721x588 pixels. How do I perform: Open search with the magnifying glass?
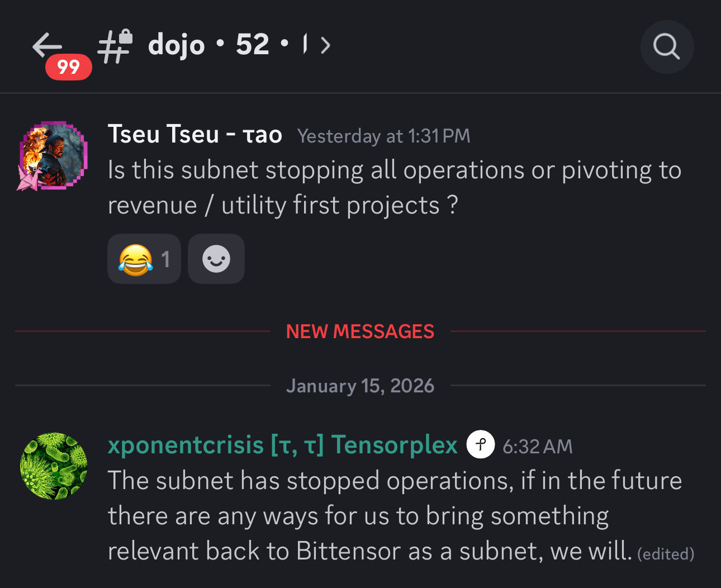point(666,47)
